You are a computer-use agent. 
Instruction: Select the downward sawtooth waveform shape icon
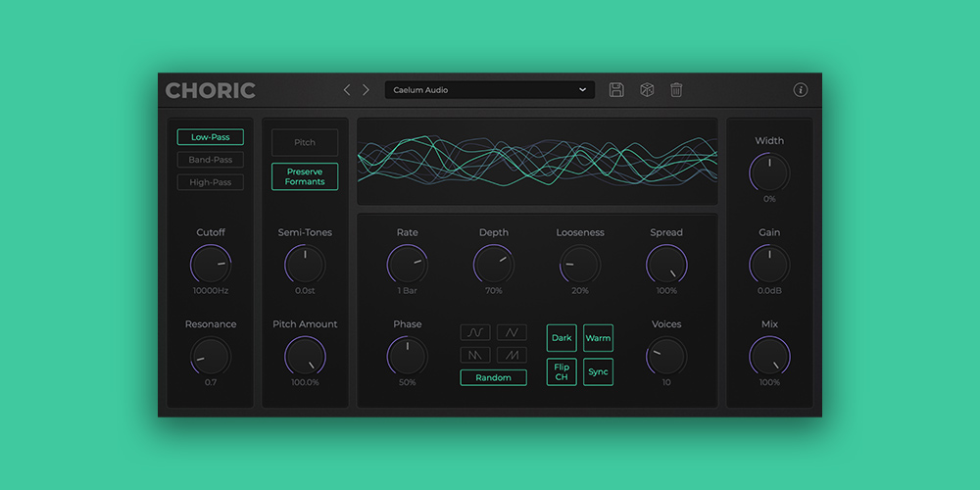tap(476, 355)
